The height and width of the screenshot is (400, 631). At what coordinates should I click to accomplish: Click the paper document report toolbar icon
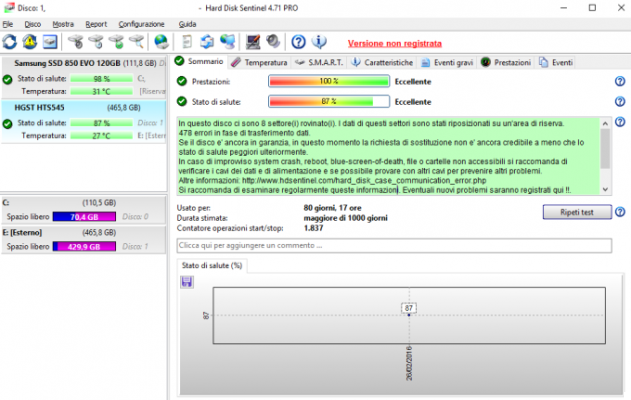point(187,42)
